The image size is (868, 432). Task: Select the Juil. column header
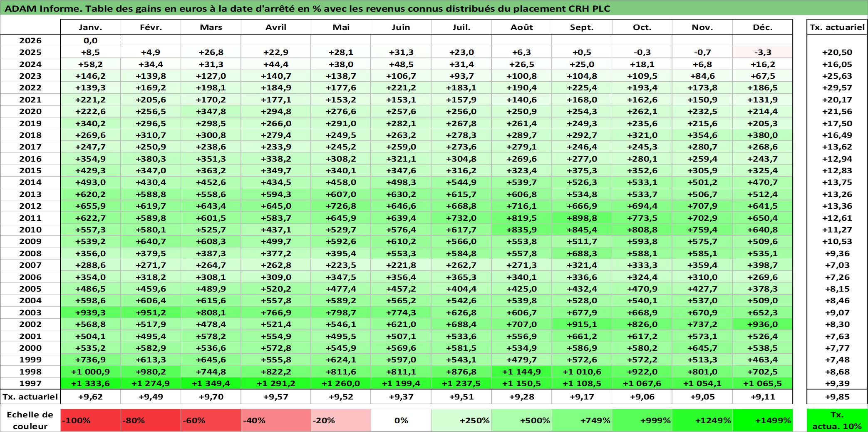pos(461,27)
